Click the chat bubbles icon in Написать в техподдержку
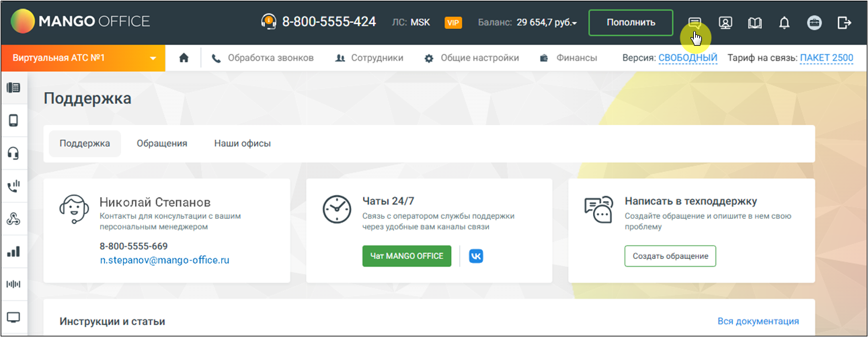 pos(599,210)
